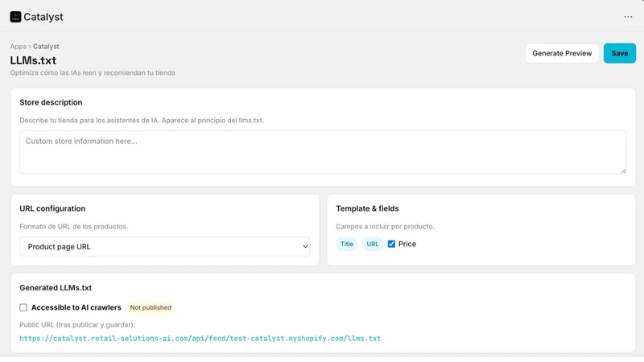644x362 pixels.
Task: Save the LLMs.txt settings
Action: [619, 53]
